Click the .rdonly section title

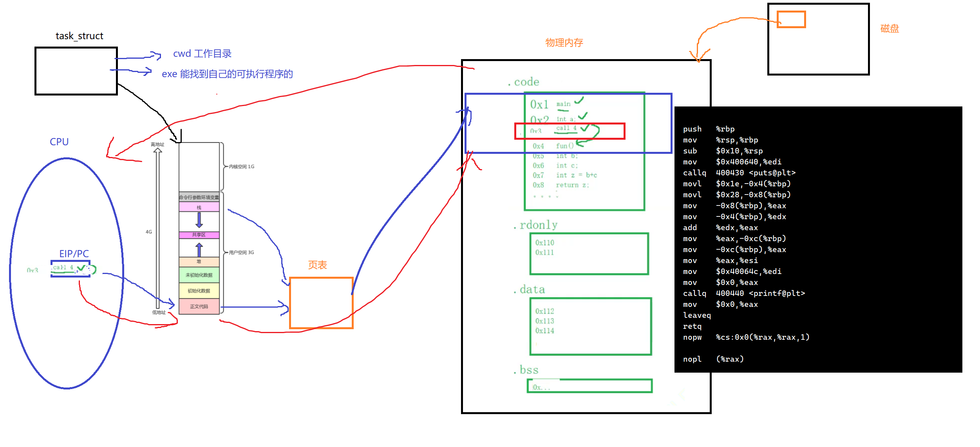(x=535, y=225)
